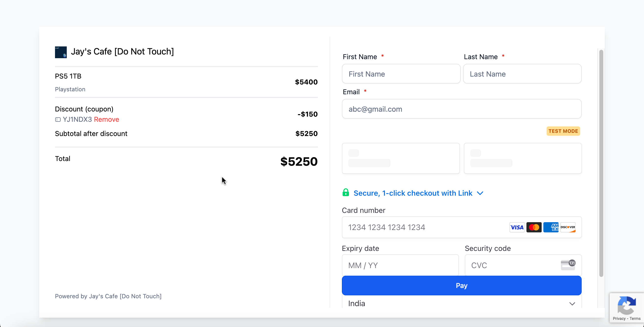The width and height of the screenshot is (644, 327).
Task: Open the India country dropdown
Action: coord(461,303)
